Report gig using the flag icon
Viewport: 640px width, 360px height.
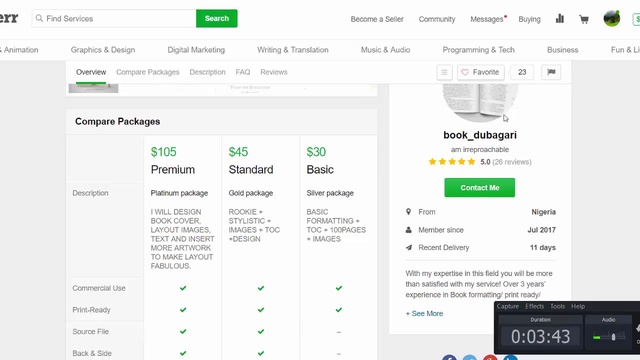pos(551,72)
